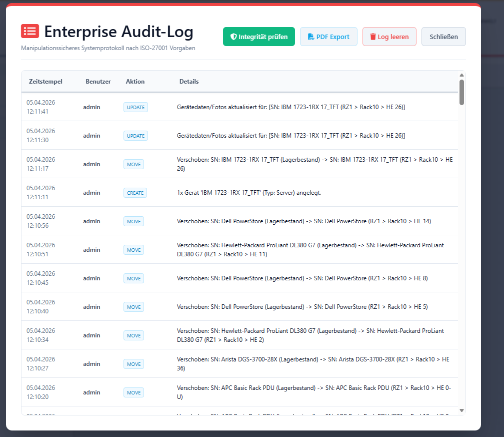The image size is (504, 437).
Task: Click the APC Basic Rack PDU 12:10:20 detail
Action: pos(314,392)
